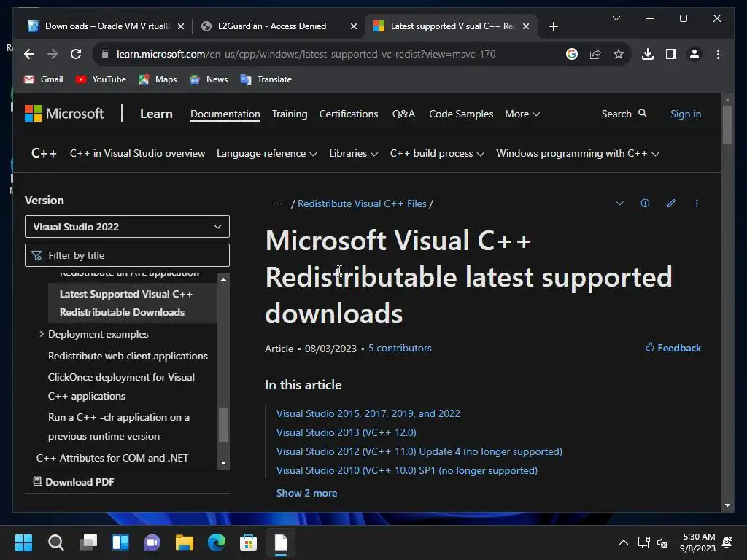Reload the page with the refresh icon
This screenshot has width=747, height=560.
pos(76,54)
